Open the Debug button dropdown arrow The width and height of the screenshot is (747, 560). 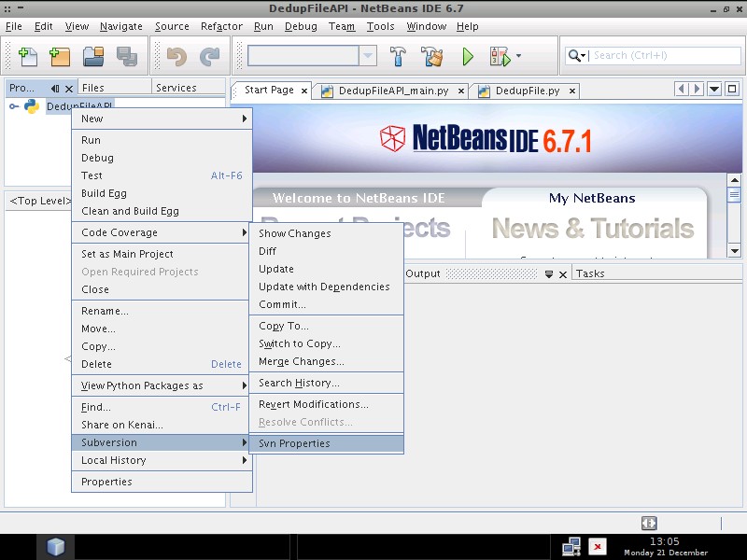point(518,56)
